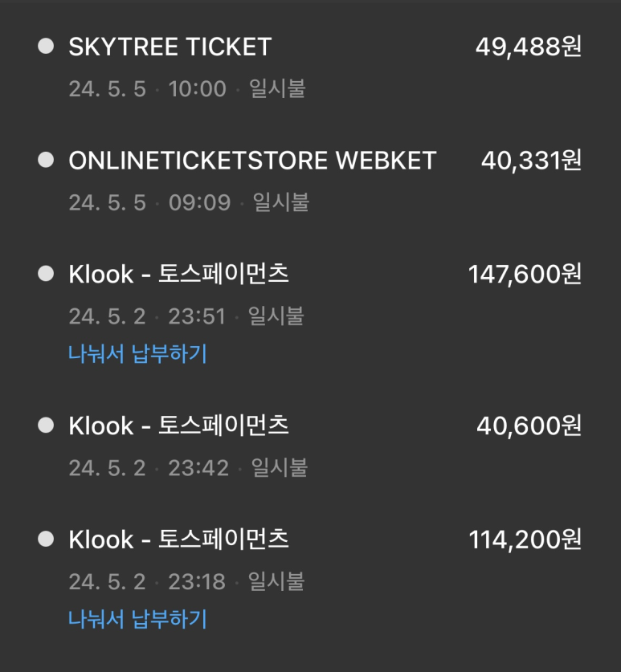Click the 24. 5. 2 23:42 일시불 details
Viewport: 621px width, 672px height.
coord(188,467)
